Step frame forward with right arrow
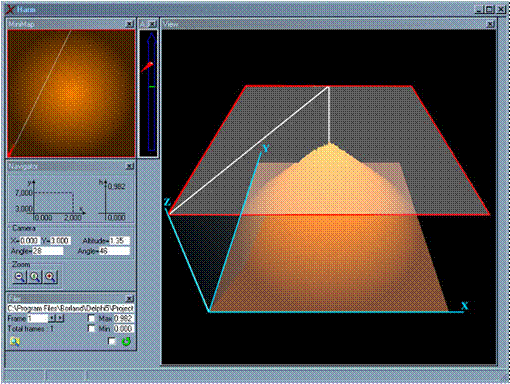The image size is (510, 384). [x=60, y=318]
